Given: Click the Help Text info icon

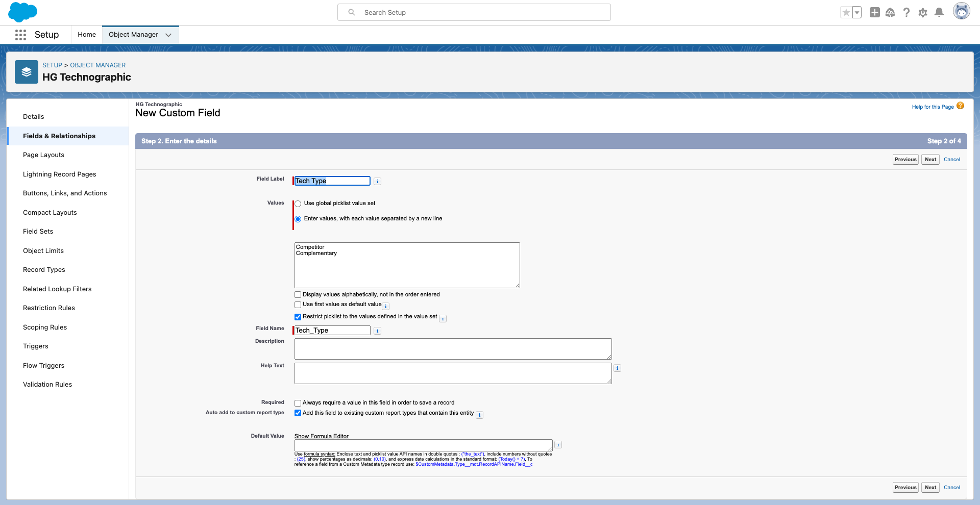Looking at the screenshot, I should tap(618, 368).
